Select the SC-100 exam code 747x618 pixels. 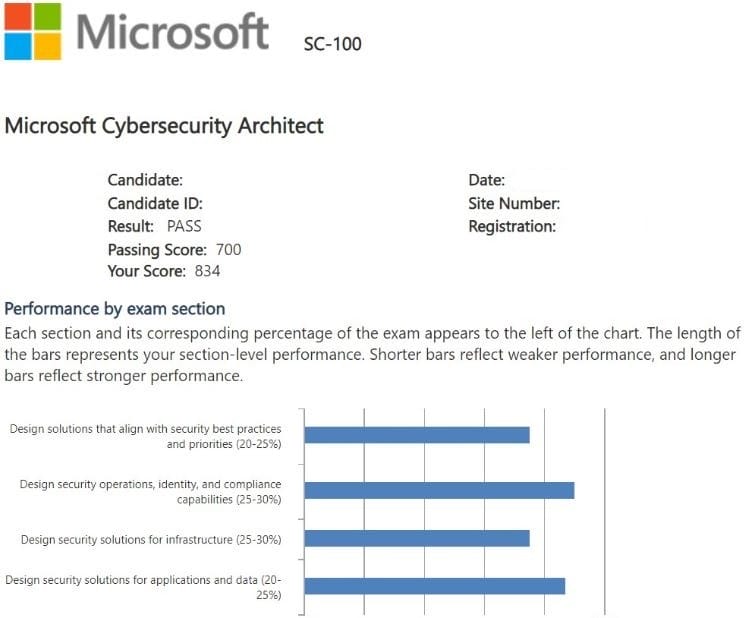point(332,44)
